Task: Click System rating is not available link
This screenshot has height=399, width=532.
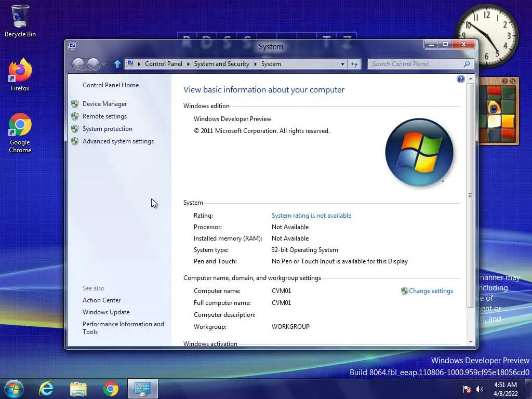Action: click(312, 216)
